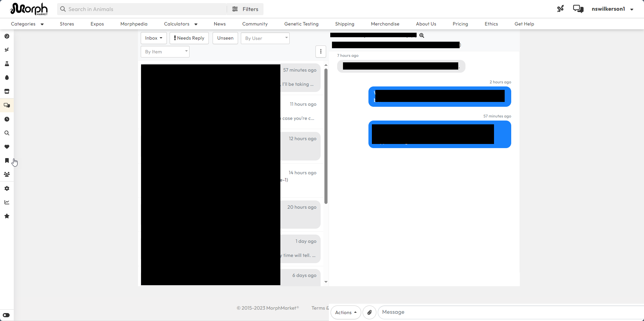Open the Actions dropdown
Image resolution: width=644 pixels, height=321 pixels.
tap(346, 312)
